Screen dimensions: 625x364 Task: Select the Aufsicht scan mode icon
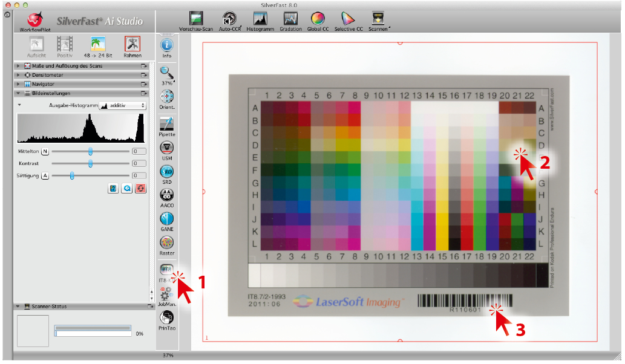36,47
